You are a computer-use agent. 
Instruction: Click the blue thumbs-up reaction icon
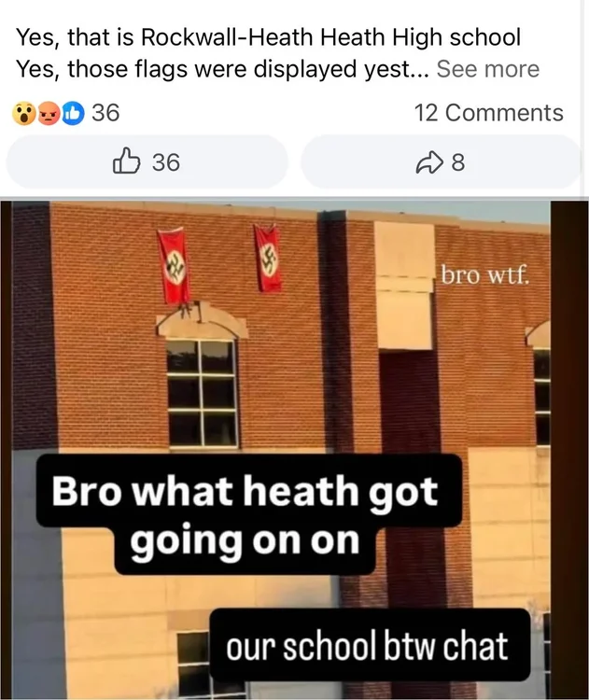72,113
